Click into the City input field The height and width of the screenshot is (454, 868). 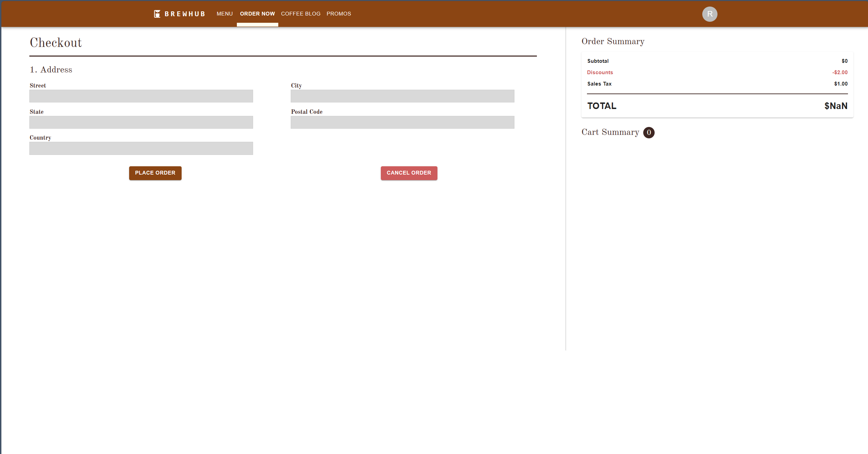(x=402, y=96)
